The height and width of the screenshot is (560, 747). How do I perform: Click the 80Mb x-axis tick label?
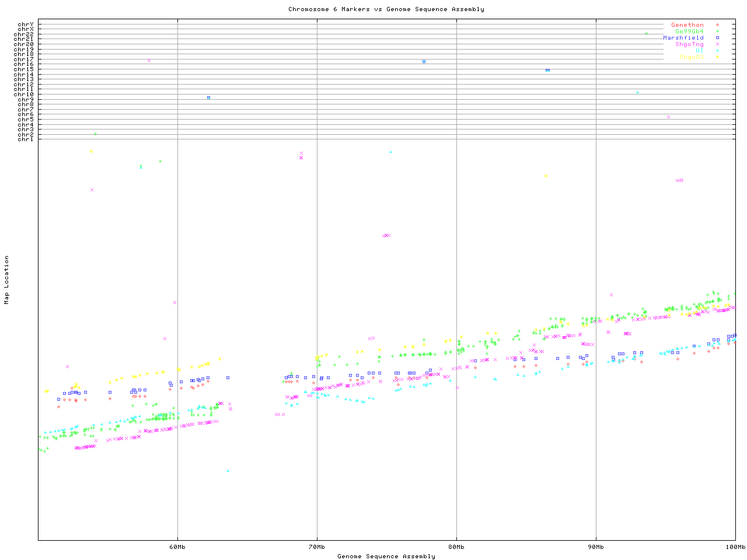point(456,547)
